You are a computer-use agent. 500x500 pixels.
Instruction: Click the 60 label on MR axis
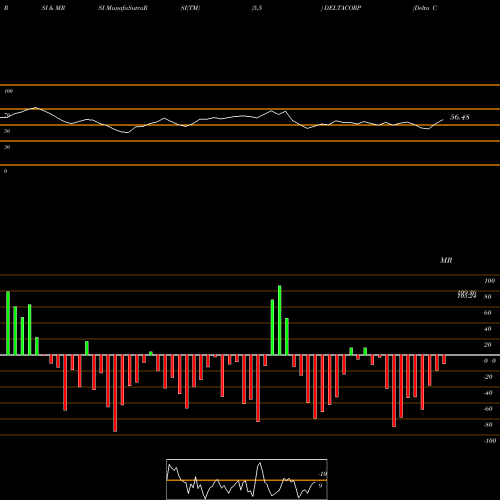coord(488,313)
